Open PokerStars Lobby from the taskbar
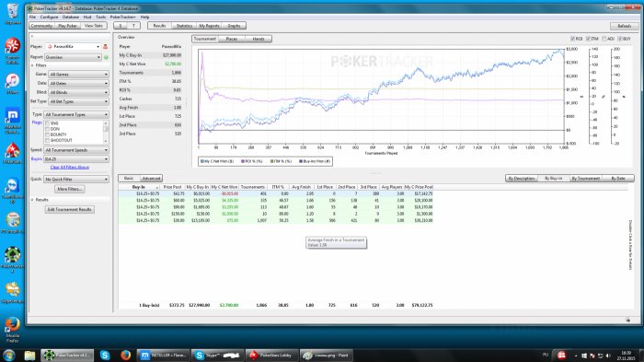Image resolution: width=644 pixels, height=362 pixels. tap(272, 355)
